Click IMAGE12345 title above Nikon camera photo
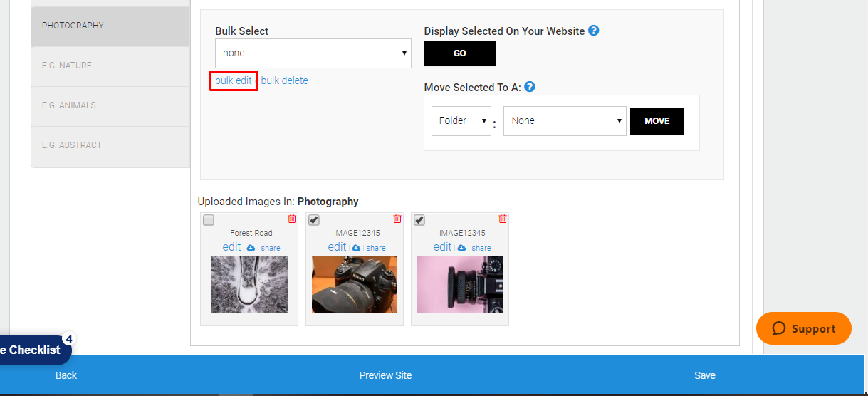This screenshot has width=868, height=396. coord(357,233)
